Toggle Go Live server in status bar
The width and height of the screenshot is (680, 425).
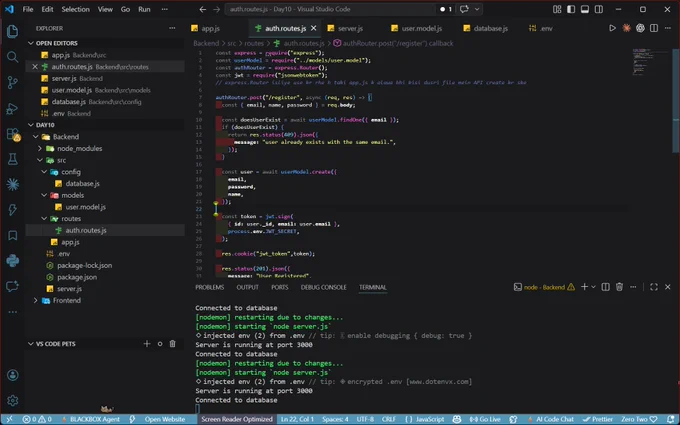485,419
